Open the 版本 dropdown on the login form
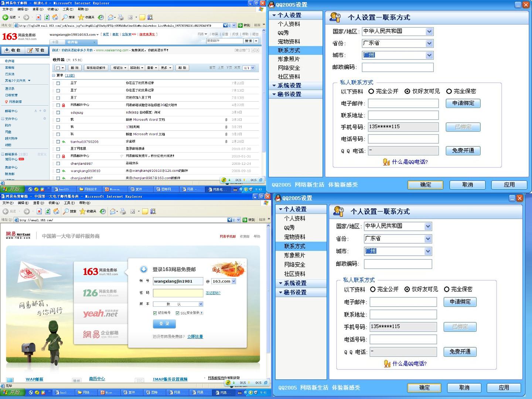 pos(201,304)
